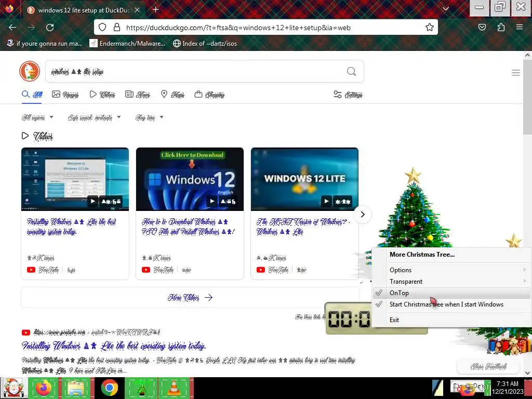Open a new tab with plus
The height and width of the screenshot is (399, 532).
coord(155,9)
